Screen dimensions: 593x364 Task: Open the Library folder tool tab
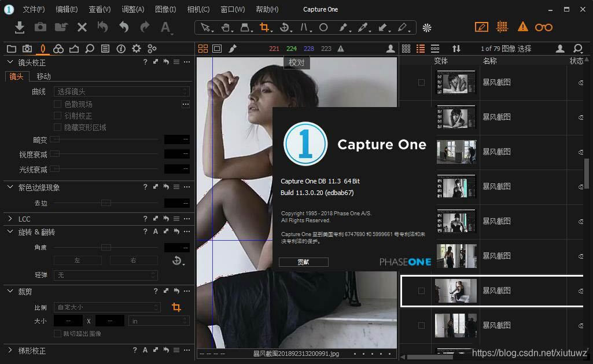12,49
